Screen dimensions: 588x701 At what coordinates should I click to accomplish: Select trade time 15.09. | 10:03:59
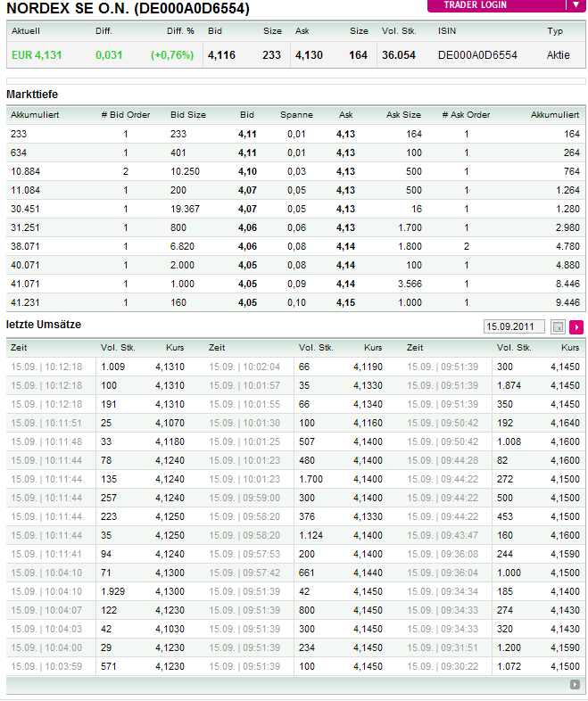[46, 666]
